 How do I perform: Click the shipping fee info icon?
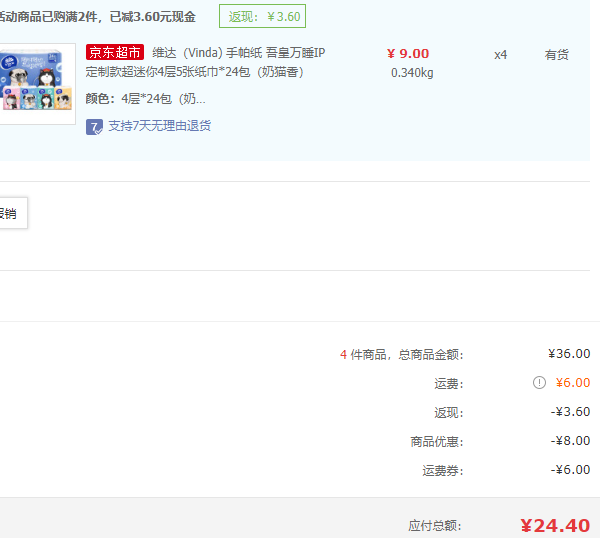(539, 383)
